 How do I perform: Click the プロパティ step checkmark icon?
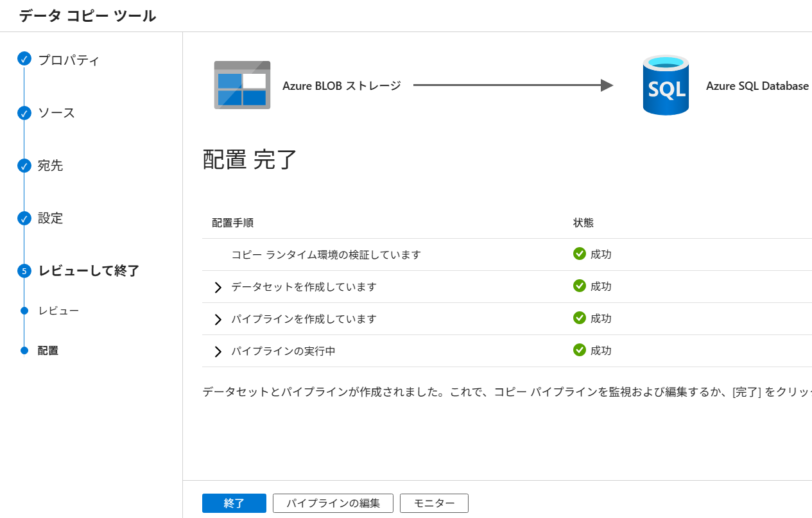point(24,59)
